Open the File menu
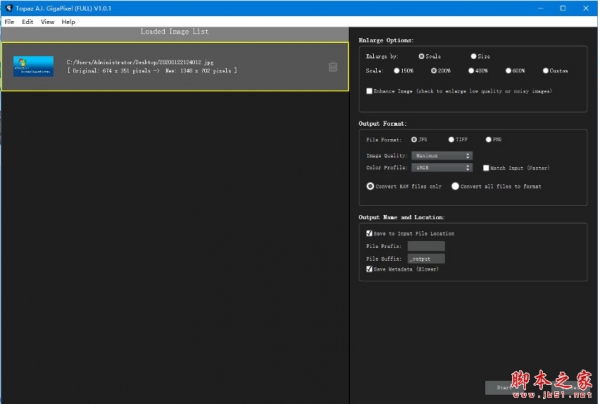 click(9, 21)
